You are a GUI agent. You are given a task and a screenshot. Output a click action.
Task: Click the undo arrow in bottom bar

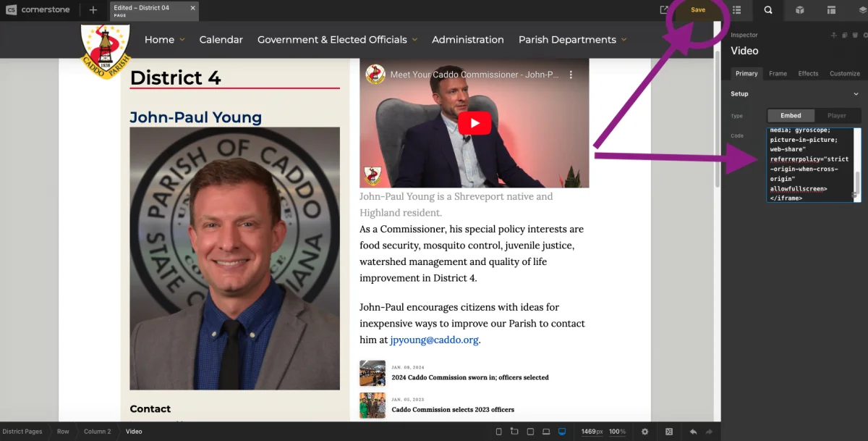click(693, 432)
